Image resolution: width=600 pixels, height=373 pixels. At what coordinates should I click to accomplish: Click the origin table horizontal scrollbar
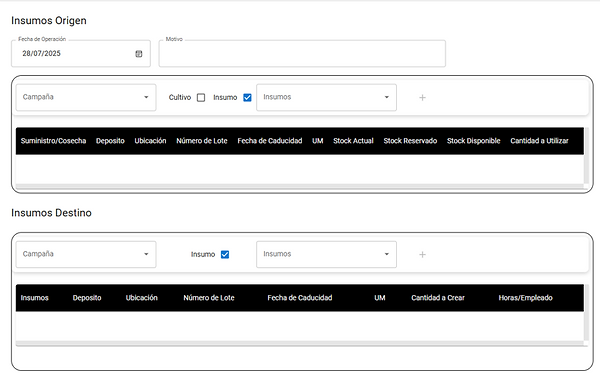point(300,186)
